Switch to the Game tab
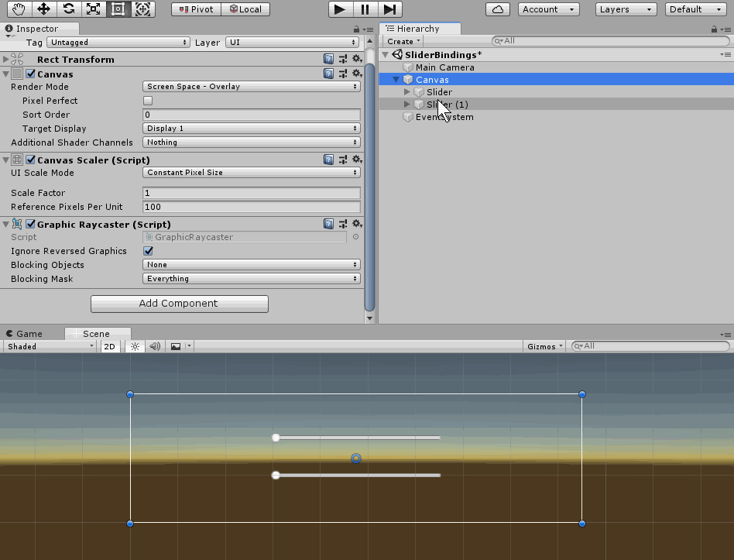The height and width of the screenshot is (560, 734). tap(24, 333)
